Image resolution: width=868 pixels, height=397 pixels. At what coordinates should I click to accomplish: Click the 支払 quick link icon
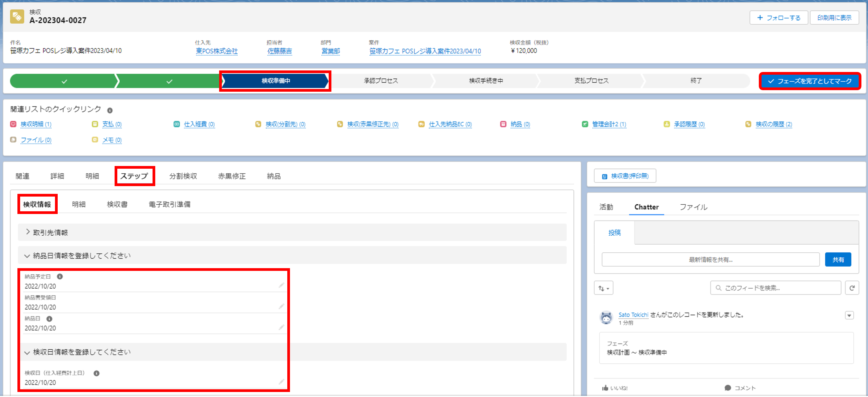point(95,124)
